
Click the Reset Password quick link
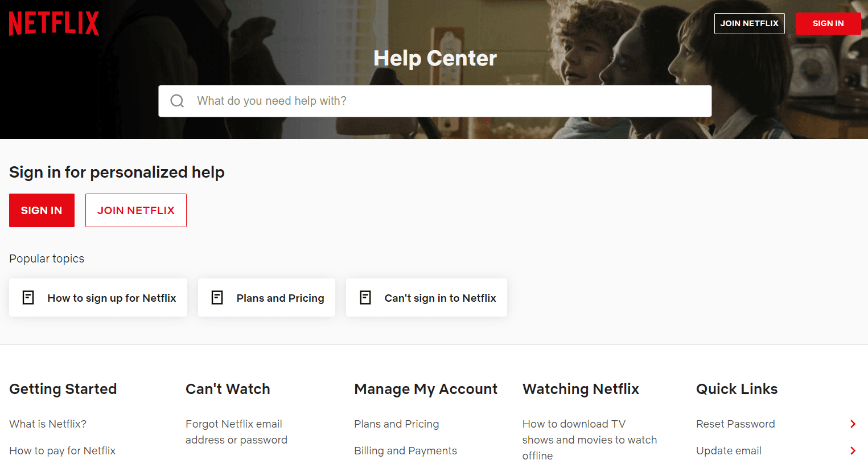tap(735, 424)
